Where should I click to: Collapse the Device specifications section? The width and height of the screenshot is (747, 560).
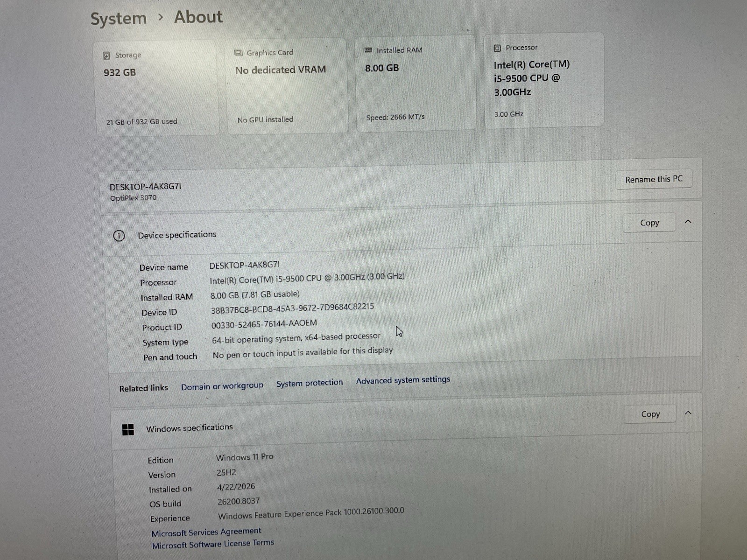click(x=688, y=222)
